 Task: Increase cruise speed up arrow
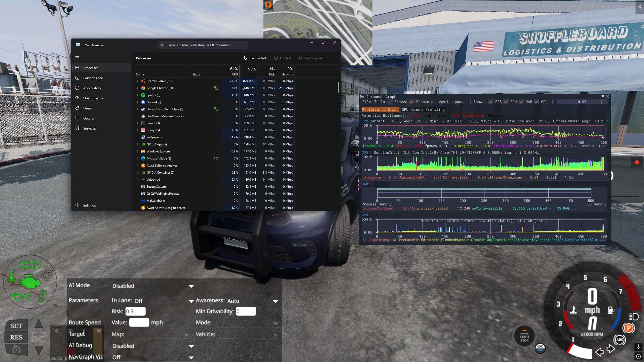tap(39, 323)
